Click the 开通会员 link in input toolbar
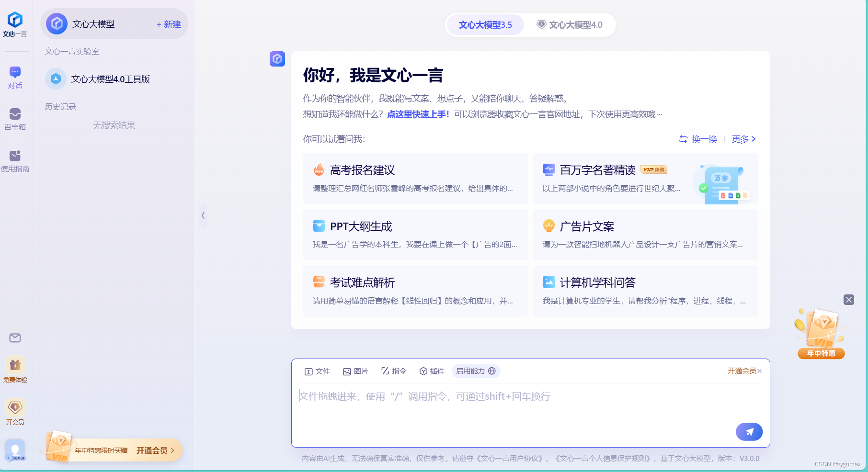The height and width of the screenshot is (472, 868). (x=742, y=371)
